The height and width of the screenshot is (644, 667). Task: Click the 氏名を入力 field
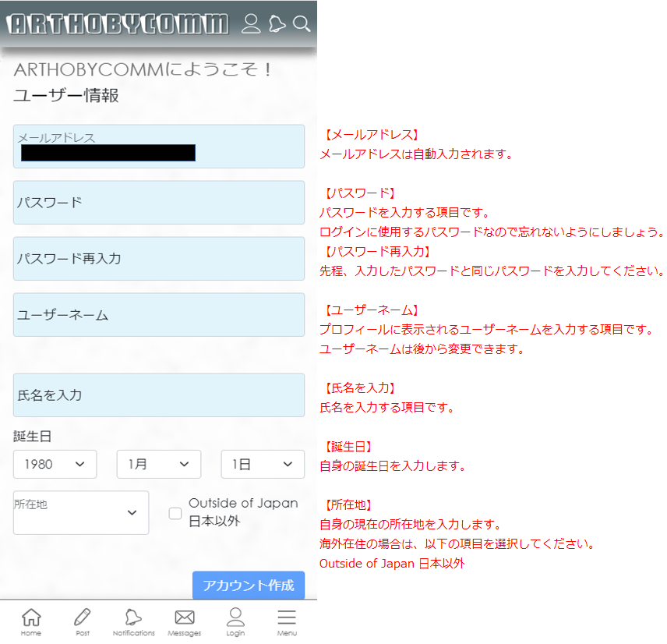click(159, 395)
